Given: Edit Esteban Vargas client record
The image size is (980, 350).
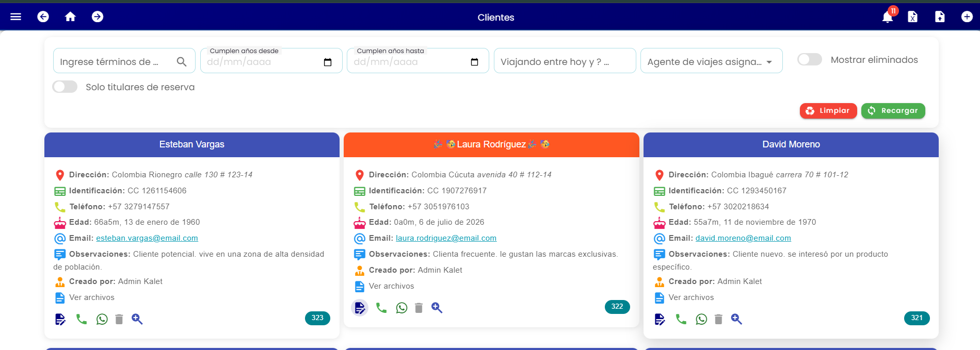Looking at the screenshot, I should click(x=60, y=319).
